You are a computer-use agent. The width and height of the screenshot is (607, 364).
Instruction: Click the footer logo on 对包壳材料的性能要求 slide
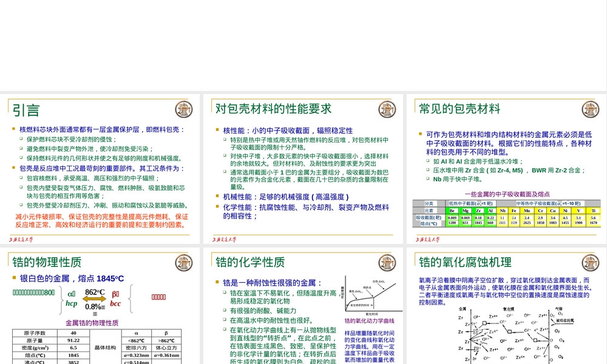coord(225,240)
